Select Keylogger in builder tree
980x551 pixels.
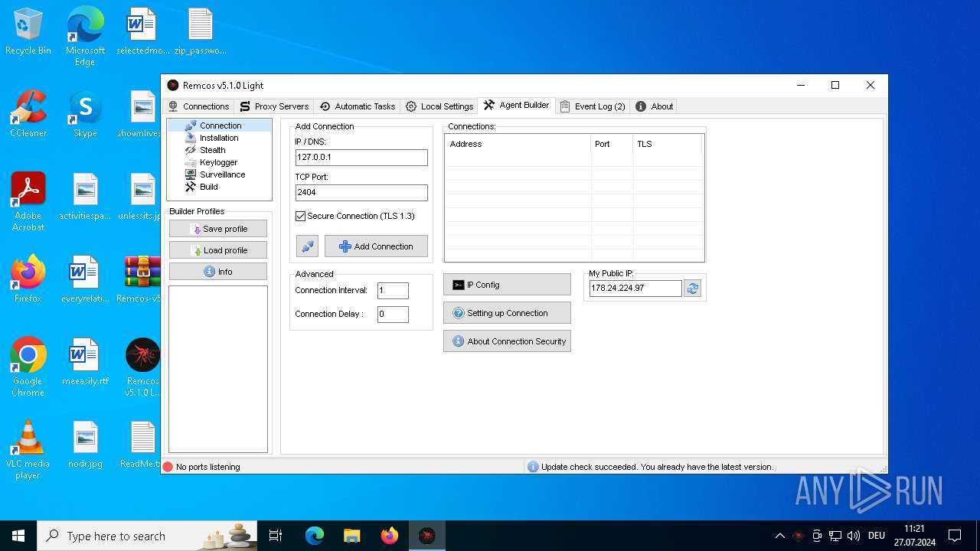218,162
